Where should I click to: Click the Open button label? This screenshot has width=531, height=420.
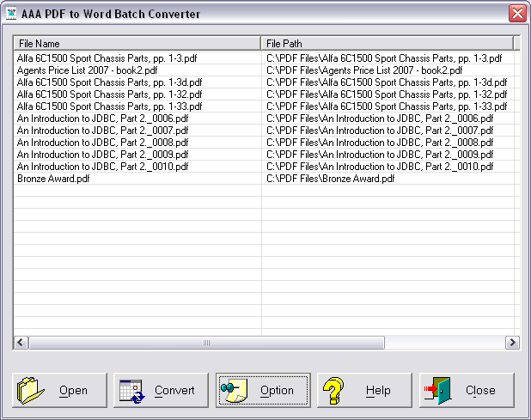[x=74, y=390]
